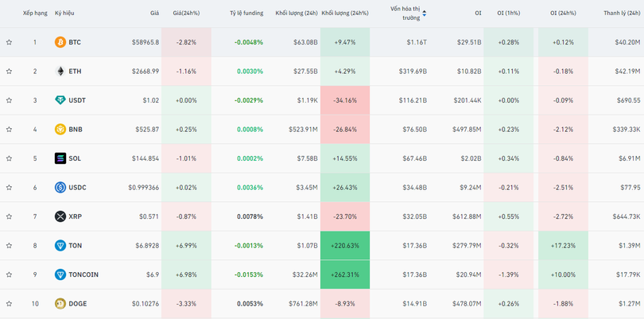Viewport: 644px width, 319px height.
Task: Click the Solana SOL coin icon
Action: [60, 158]
